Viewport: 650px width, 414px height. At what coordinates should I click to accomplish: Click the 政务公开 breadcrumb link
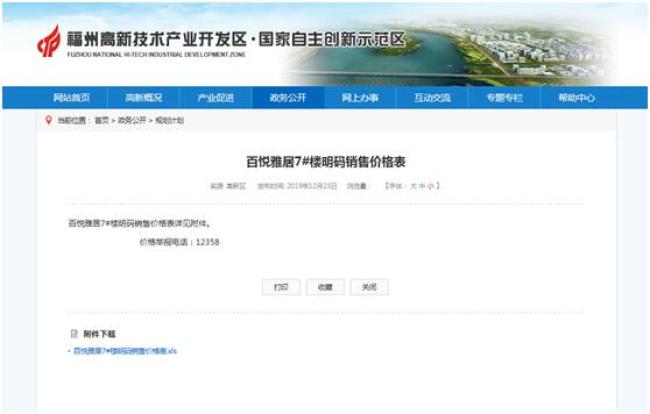tap(132, 121)
